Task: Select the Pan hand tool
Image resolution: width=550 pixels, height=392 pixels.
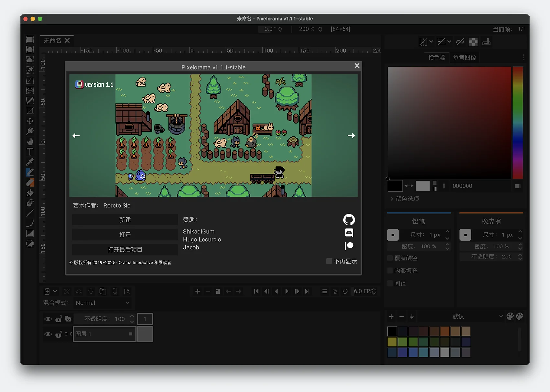Action: click(30, 141)
